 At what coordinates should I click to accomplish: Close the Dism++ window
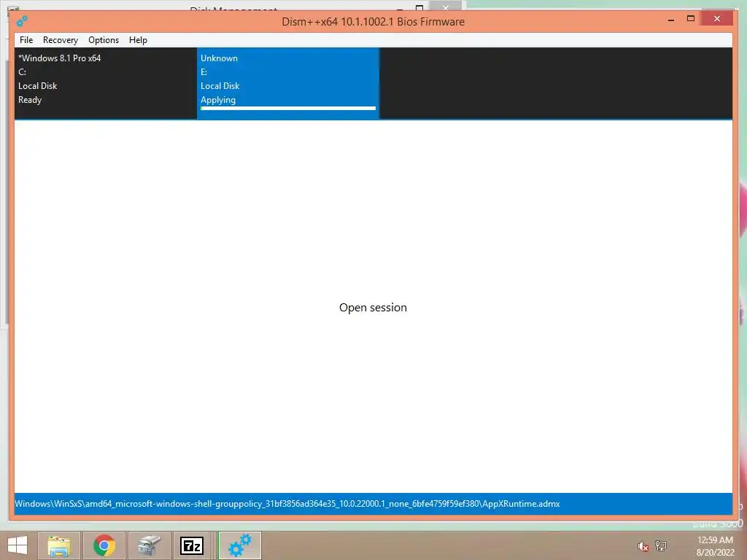(717, 19)
